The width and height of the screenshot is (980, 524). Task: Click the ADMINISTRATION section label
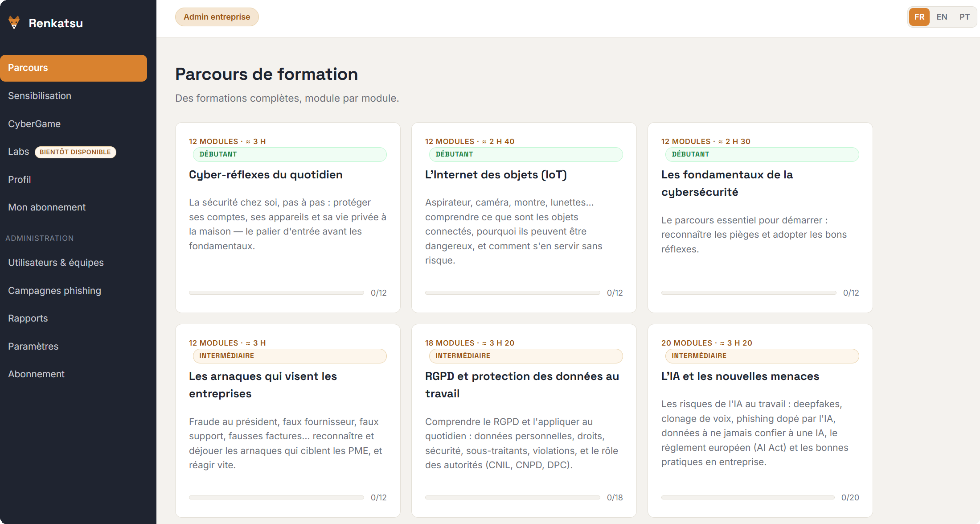click(40, 239)
